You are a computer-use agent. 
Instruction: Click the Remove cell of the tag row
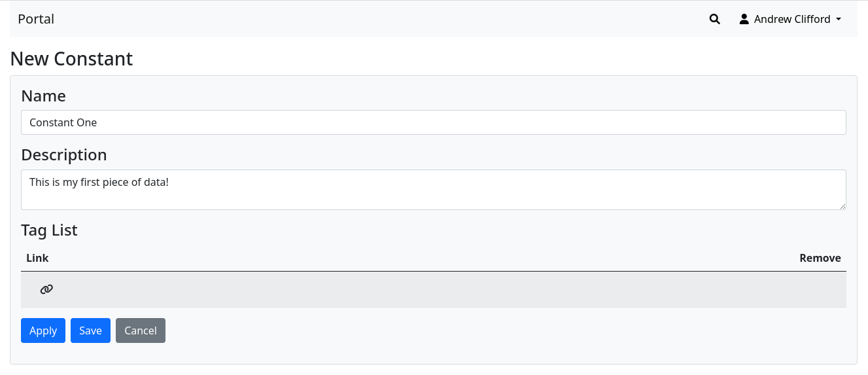[x=820, y=289]
